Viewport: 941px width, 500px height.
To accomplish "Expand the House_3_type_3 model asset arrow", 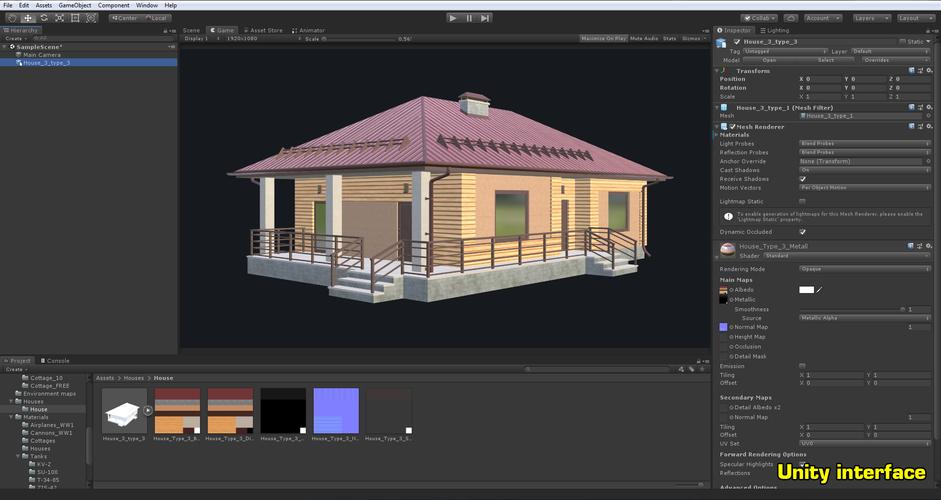I will tap(148, 409).
